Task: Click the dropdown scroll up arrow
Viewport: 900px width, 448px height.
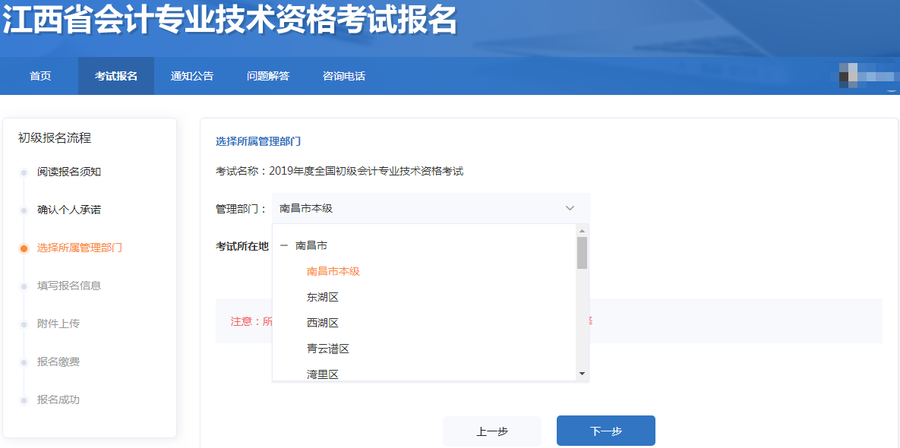Action: [x=582, y=231]
